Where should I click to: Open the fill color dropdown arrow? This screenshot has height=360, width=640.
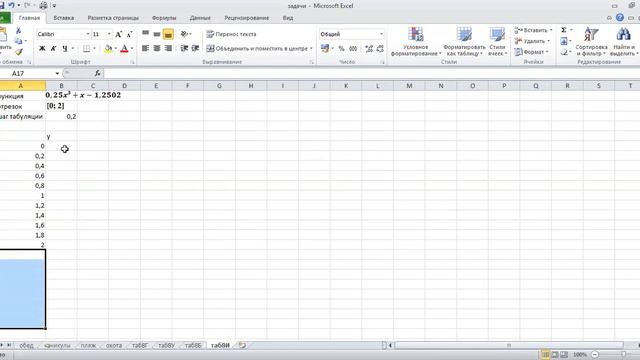116,49
